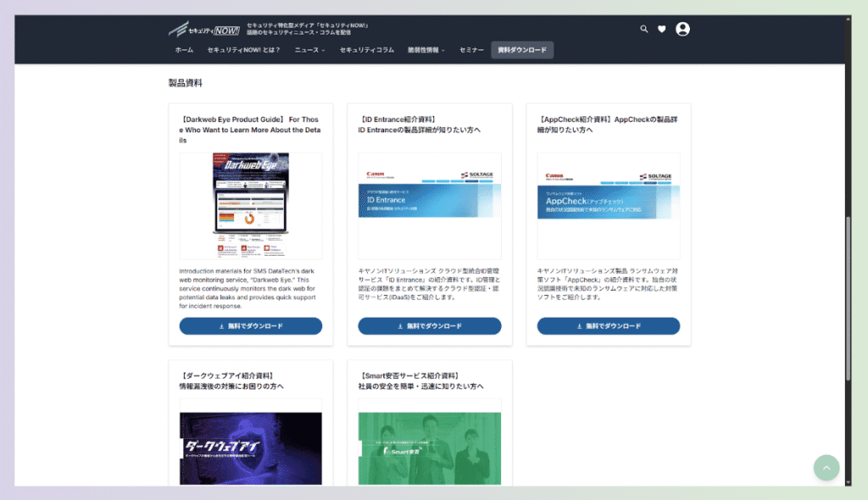The width and height of the screenshot is (868, 500).
Task: Click the download arrow icon on AppCheck button
Action: [576, 325]
